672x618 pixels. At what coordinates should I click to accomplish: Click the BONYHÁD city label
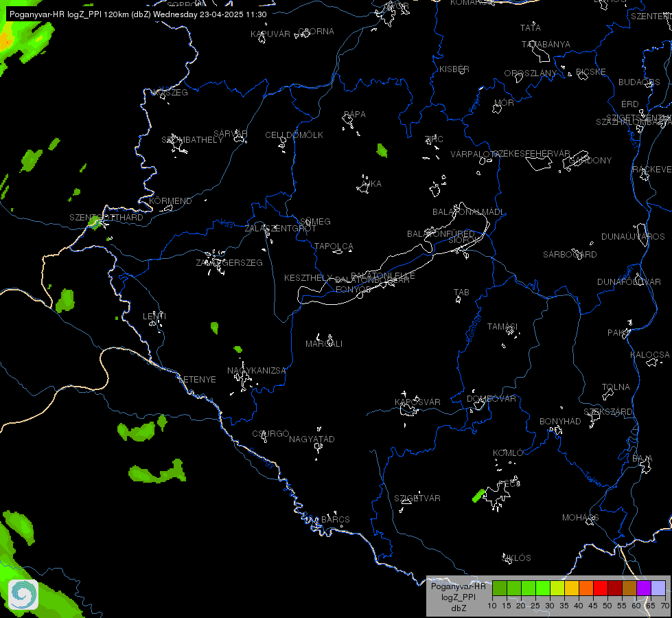coord(560,422)
